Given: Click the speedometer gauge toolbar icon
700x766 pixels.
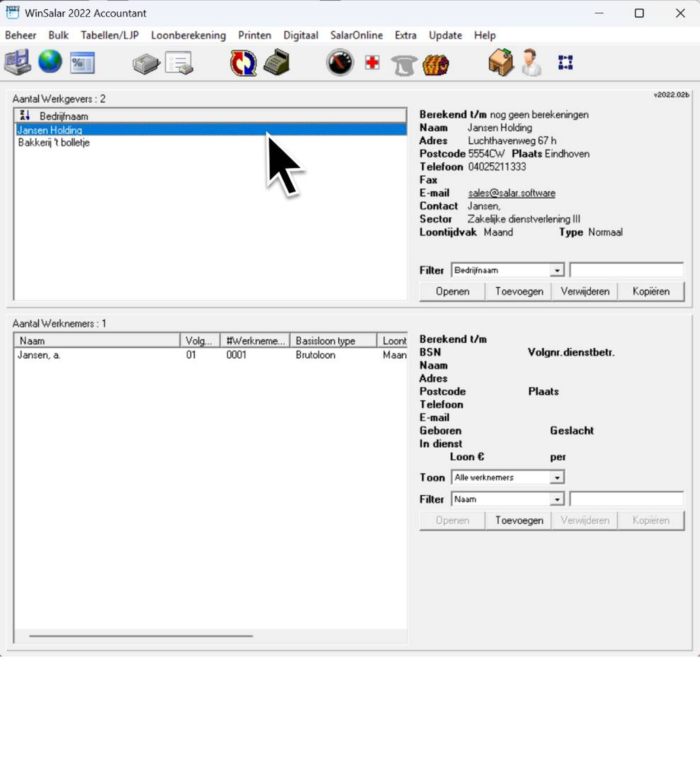Looking at the screenshot, I should click(x=340, y=62).
